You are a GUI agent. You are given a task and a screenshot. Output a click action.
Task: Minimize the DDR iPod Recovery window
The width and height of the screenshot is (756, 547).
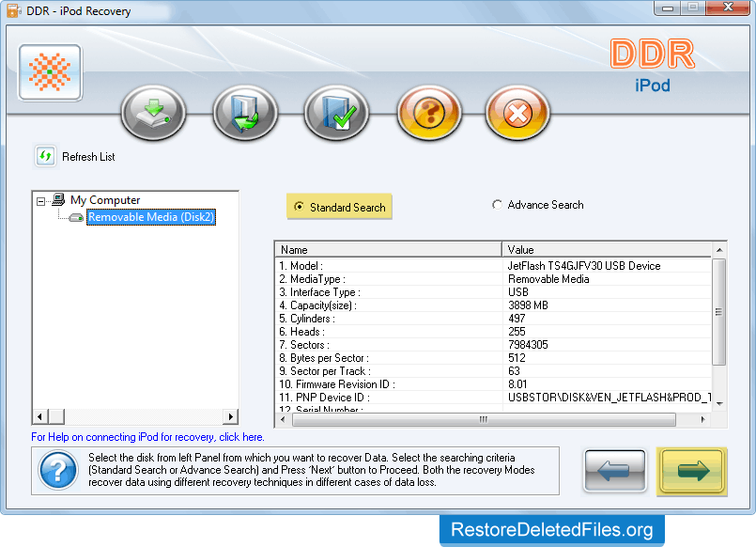click(x=668, y=8)
